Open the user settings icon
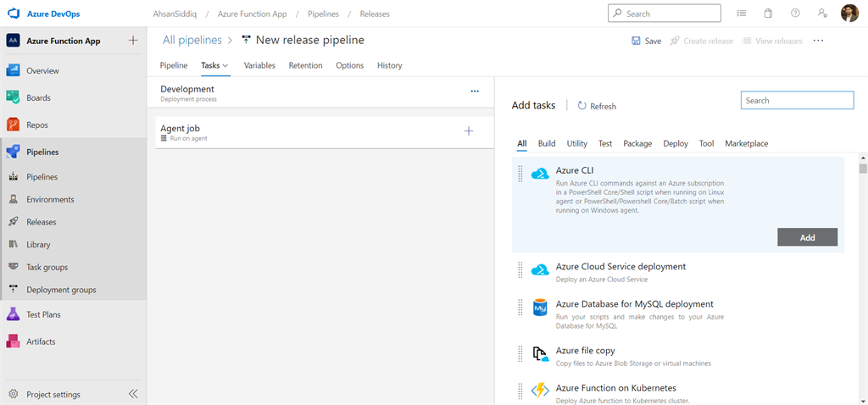This screenshot has height=405, width=868. pos(822,14)
